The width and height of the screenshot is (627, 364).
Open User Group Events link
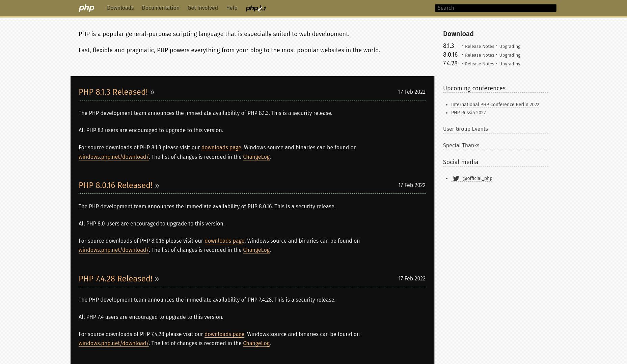(465, 129)
